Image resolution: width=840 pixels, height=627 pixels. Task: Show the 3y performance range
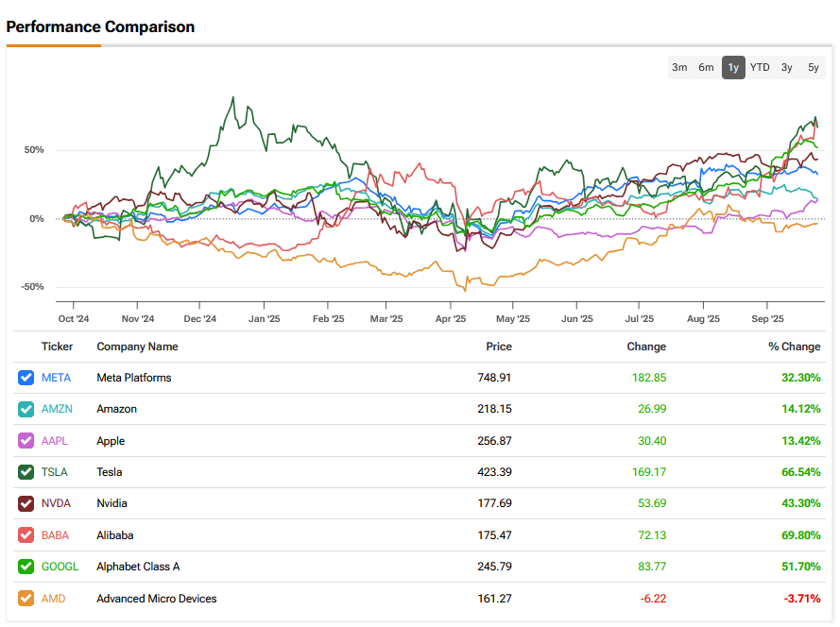click(x=786, y=67)
